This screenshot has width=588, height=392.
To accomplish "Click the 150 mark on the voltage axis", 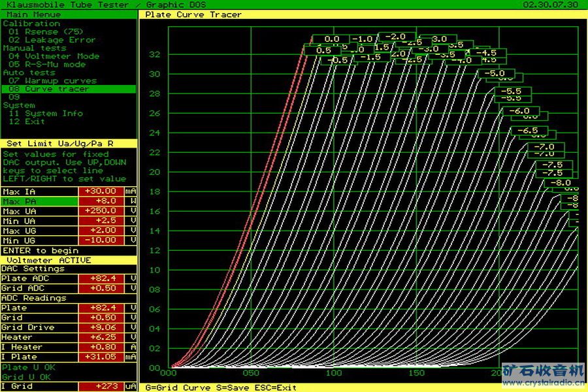I will coord(417,373).
